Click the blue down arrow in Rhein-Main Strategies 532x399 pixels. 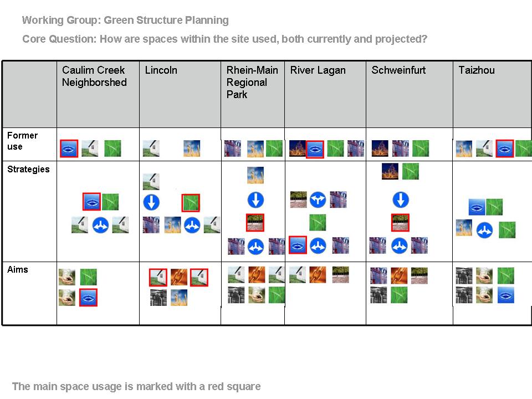(x=255, y=200)
